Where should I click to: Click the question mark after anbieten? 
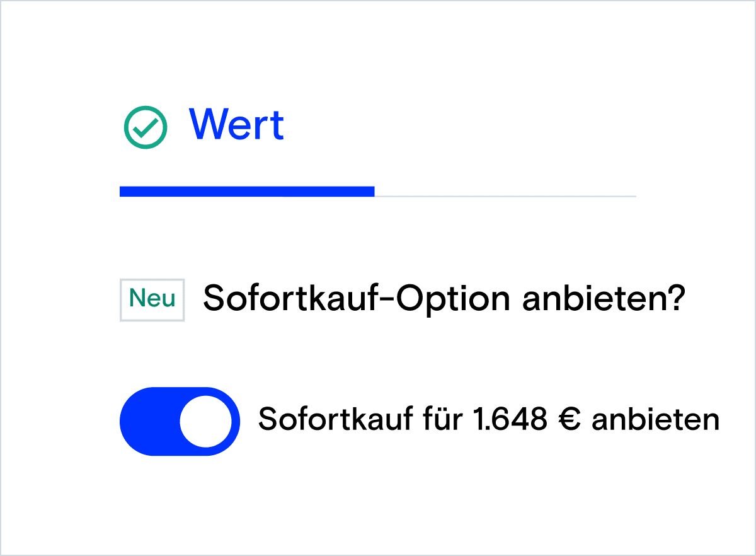pos(673,299)
